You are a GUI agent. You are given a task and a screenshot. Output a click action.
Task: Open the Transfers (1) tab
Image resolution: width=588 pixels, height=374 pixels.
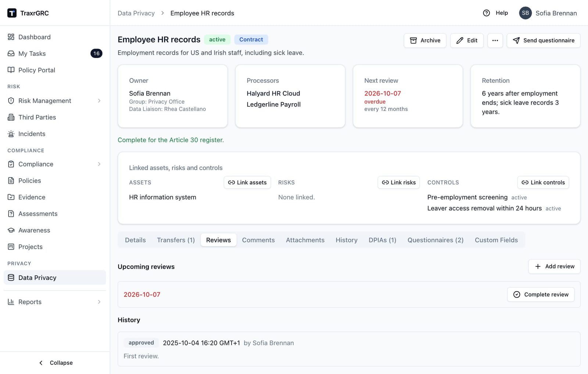[x=176, y=240]
